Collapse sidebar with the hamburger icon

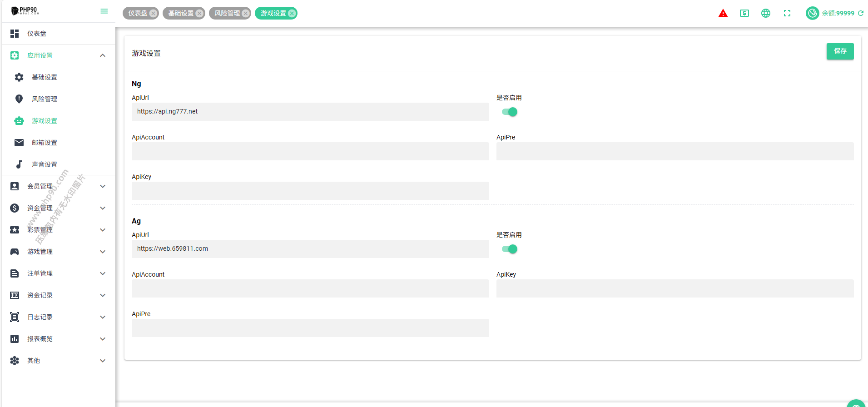click(104, 11)
